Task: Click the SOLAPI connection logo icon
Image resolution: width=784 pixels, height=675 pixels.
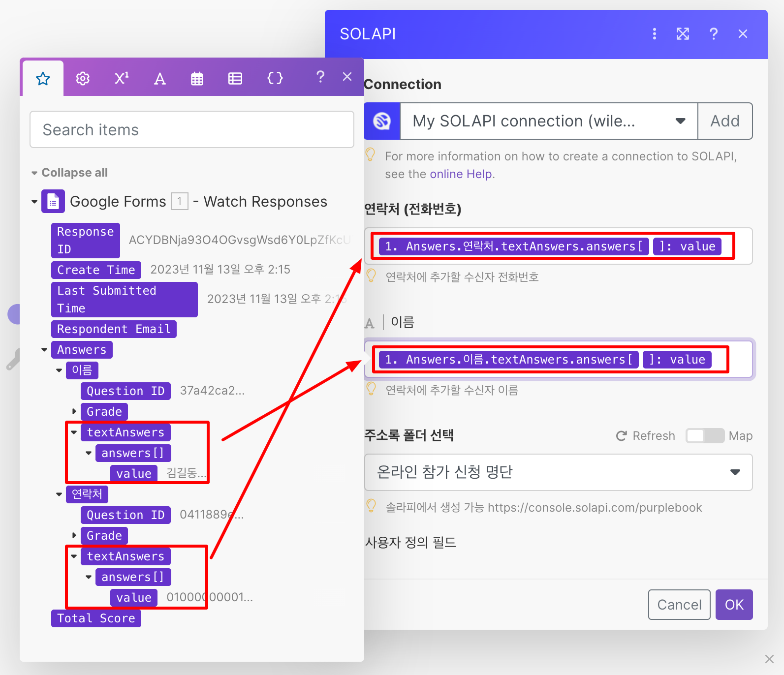Action: point(382,121)
